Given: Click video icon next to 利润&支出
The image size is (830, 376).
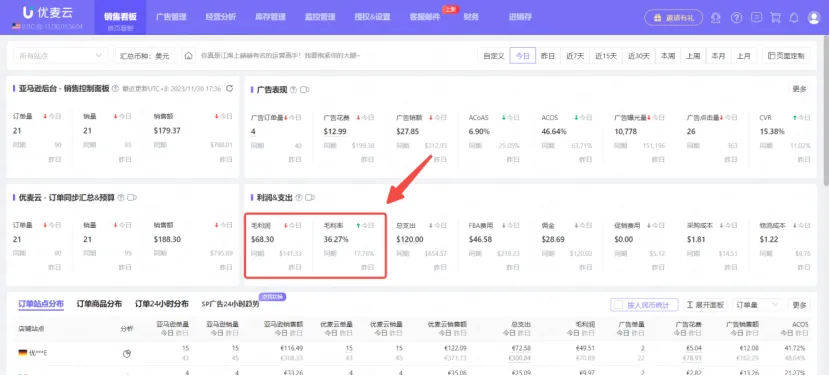Looking at the screenshot, I should click(x=310, y=198).
